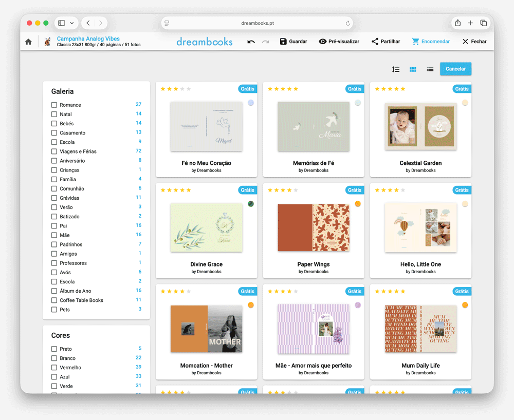Check the Mãe gallery filter
Image resolution: width=514 pixels, height=420 pixels.
[x=54, y=235]
